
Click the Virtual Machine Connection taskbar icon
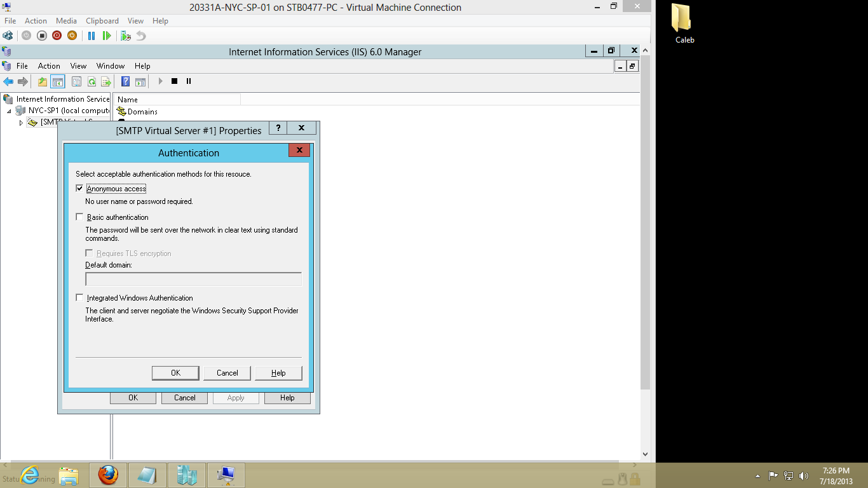[226, 475]
